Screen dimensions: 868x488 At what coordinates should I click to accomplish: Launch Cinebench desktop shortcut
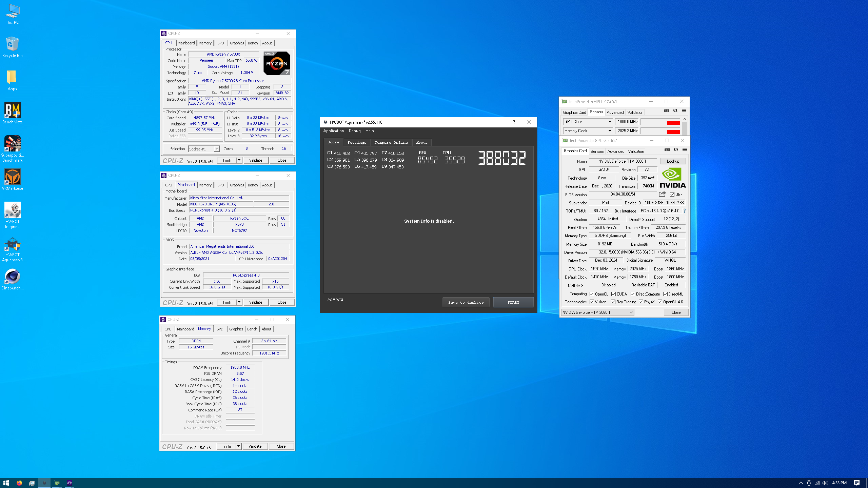tap(12, 280)
